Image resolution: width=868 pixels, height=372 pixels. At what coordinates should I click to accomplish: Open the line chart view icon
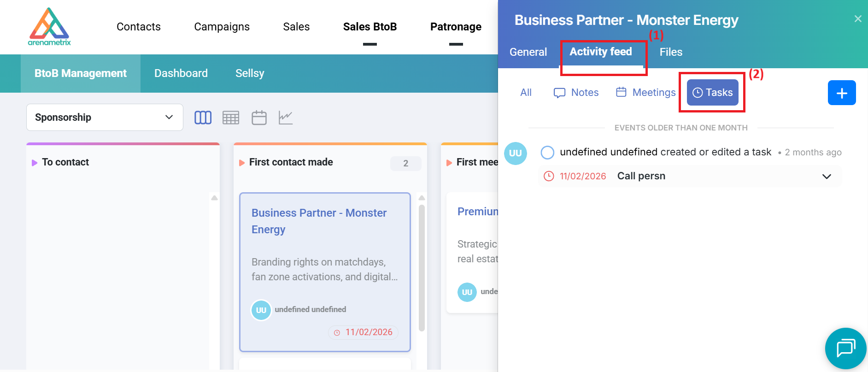click(286, 118)
